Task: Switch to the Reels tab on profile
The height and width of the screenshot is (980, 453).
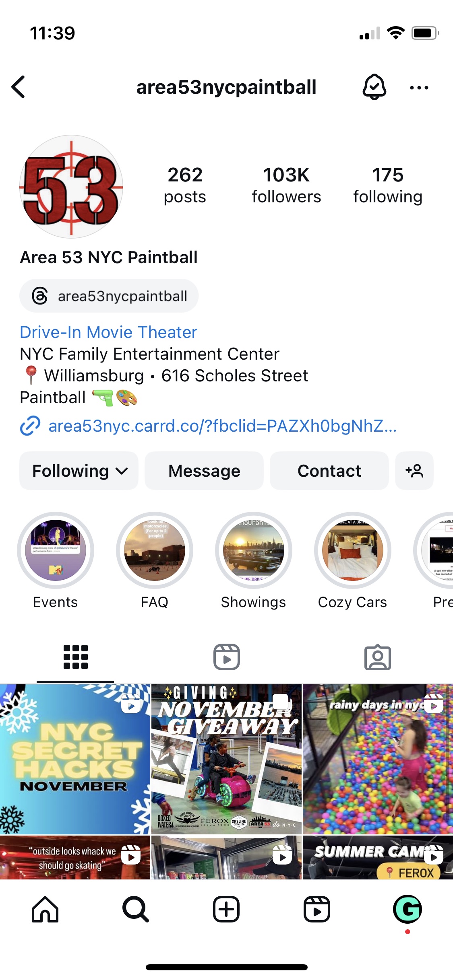Action: 227,657
